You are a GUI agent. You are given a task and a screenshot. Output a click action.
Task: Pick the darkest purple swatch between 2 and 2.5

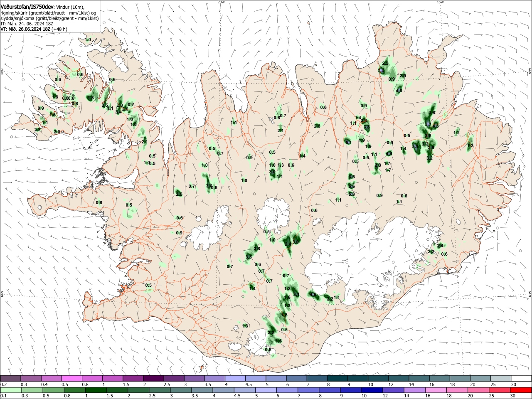click(x=153, y=379)
